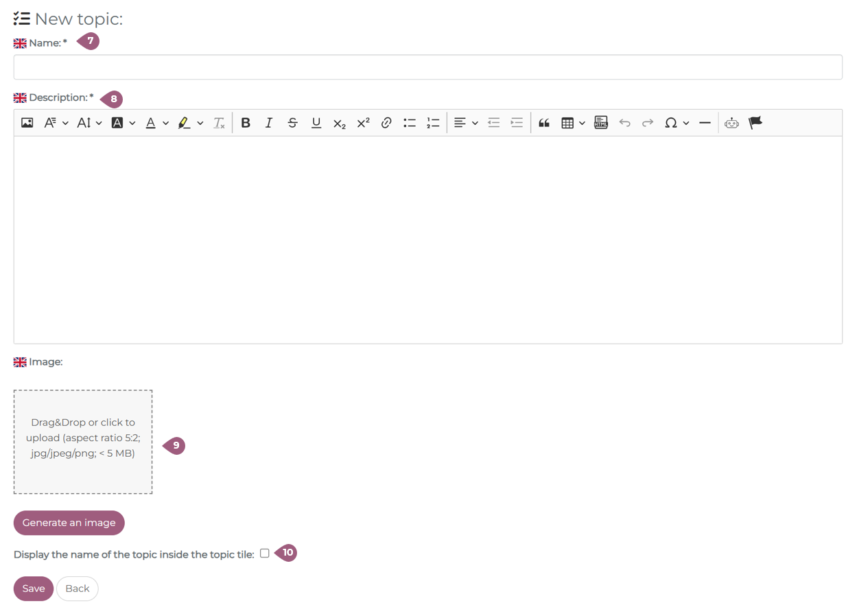This screenshot has width=859, height=616.
Task: Click into the Name input field
Action: [427, 67]
